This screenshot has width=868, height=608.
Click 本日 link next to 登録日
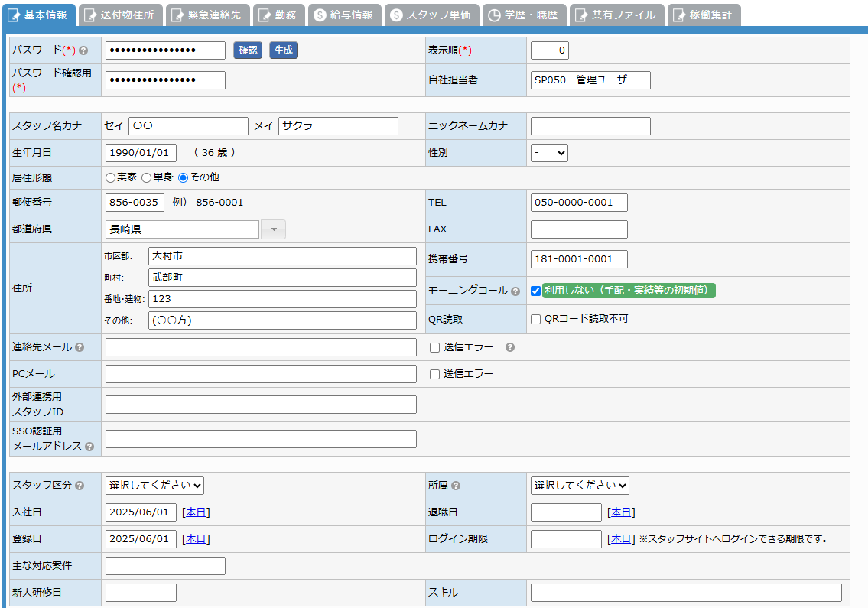(x=196, y=538)
